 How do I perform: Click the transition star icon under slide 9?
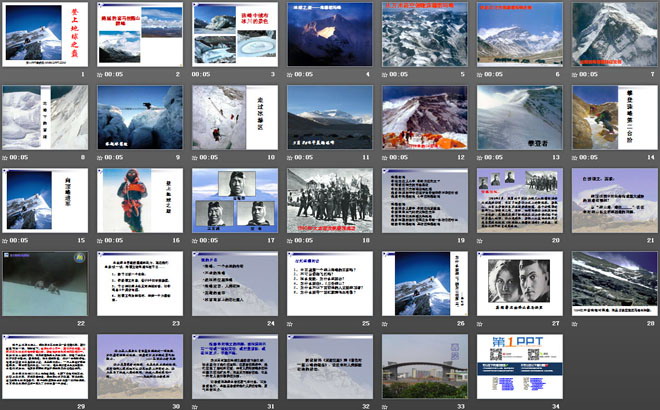tap(100, 157)
